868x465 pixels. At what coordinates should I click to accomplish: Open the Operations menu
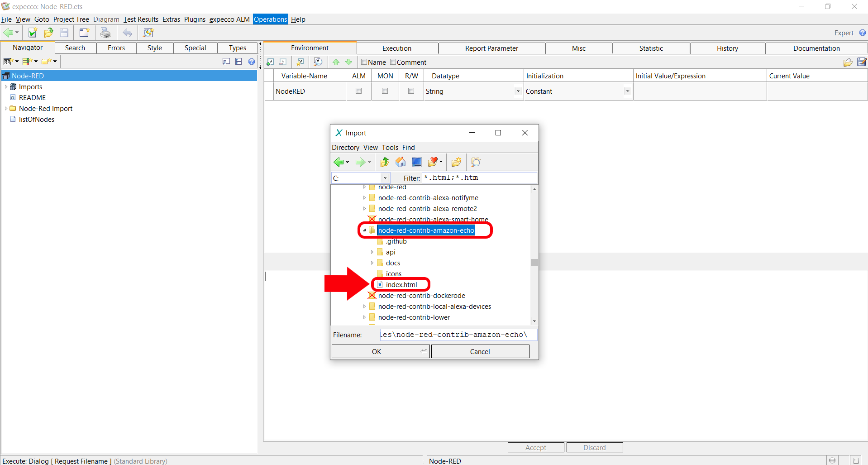[270, 19]
